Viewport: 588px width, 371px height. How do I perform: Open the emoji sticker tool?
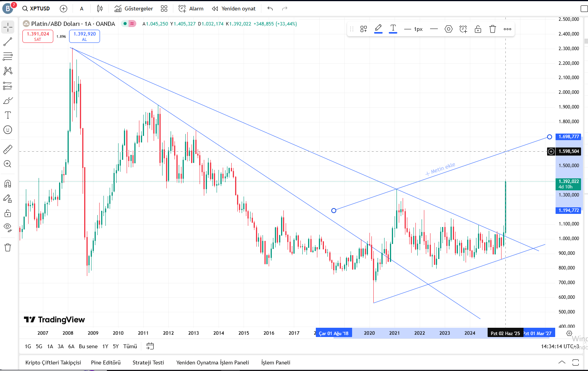point(8,130)
